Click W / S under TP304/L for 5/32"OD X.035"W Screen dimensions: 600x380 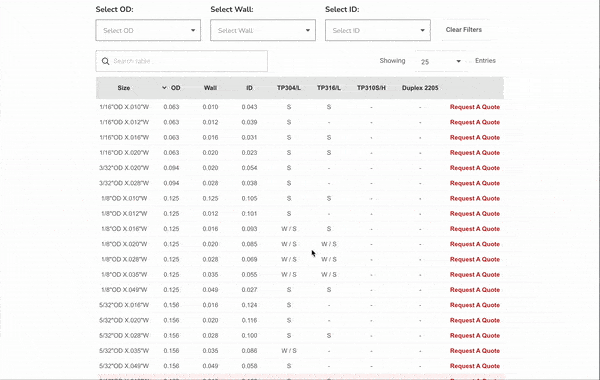point(289,351)
